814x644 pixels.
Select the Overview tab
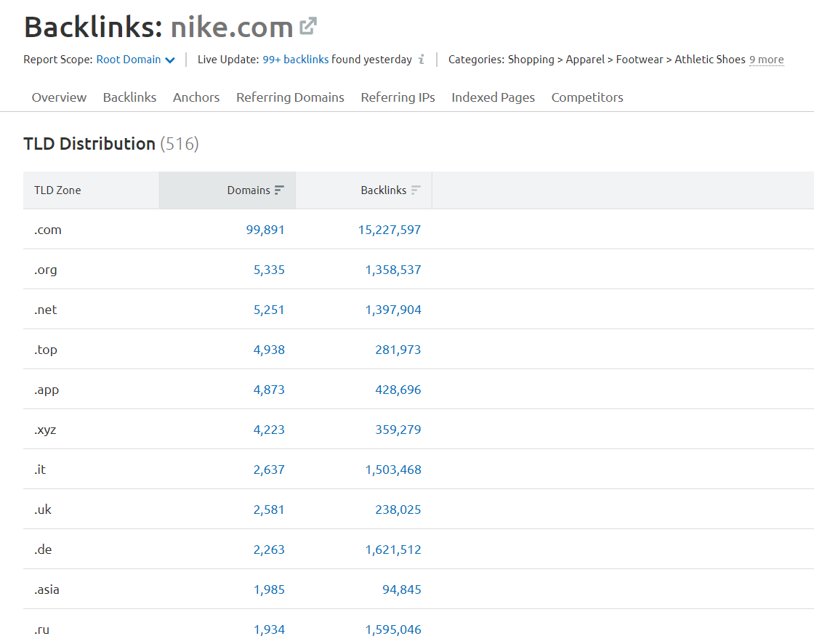point(58,97)
